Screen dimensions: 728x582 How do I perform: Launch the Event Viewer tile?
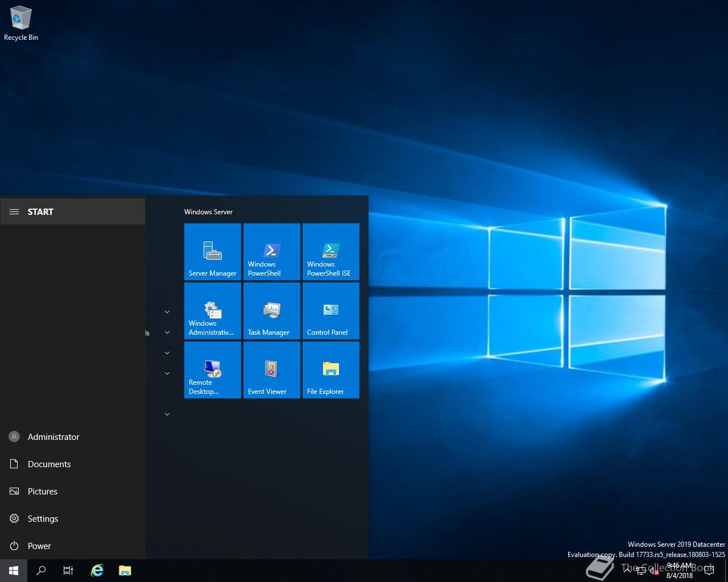[x=272, y=370]
